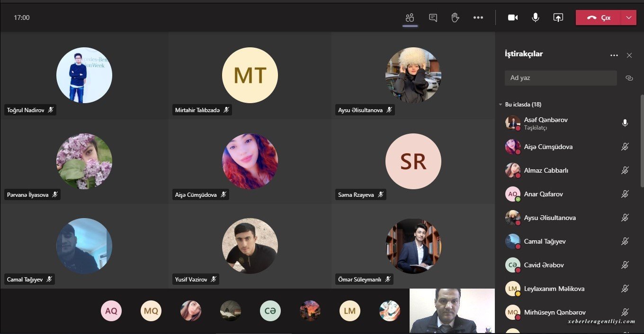Click the share screen icon
Image resolution: width=644 pixels, height=334 pixels.
point(558,18)
